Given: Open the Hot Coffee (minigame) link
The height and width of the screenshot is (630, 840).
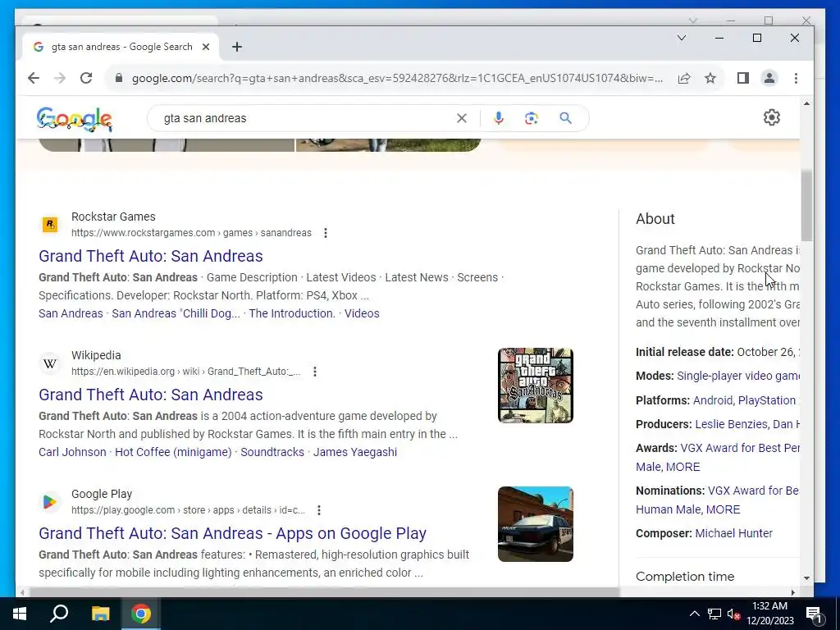Looking at the screenshot, I should tap(173, 452).
